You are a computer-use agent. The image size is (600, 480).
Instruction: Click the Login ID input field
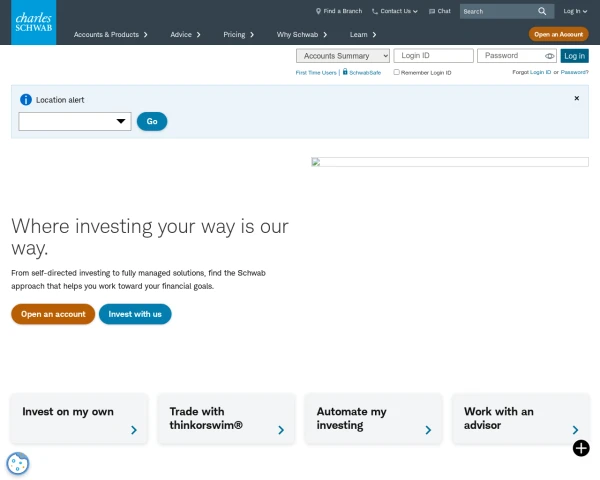click(434, 56)
